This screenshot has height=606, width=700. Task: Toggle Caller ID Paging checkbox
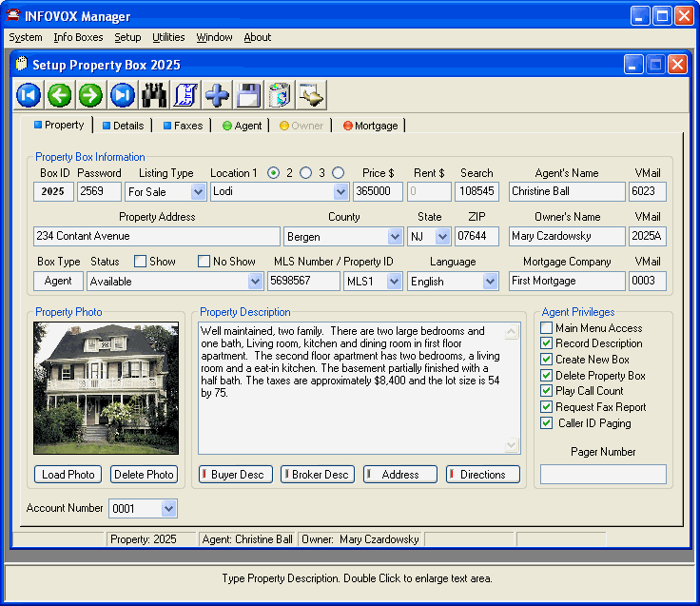[x=547, y=423]
